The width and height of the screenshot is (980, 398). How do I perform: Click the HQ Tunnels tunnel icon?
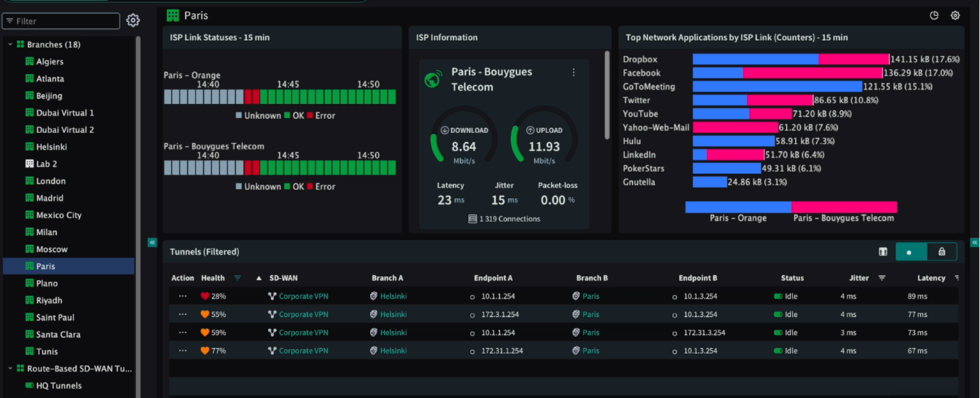(30, 386)
